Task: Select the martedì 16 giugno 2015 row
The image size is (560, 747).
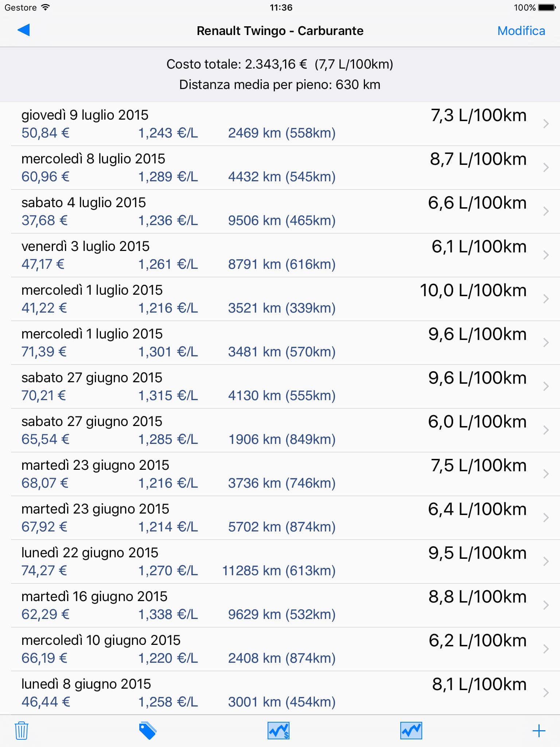Action: tap(280, 605)
